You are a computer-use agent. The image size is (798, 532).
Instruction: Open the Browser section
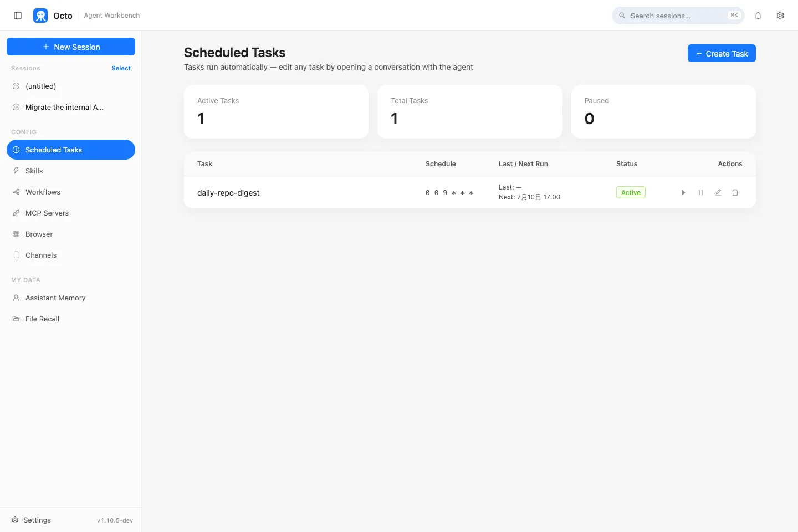pos(71,234)
